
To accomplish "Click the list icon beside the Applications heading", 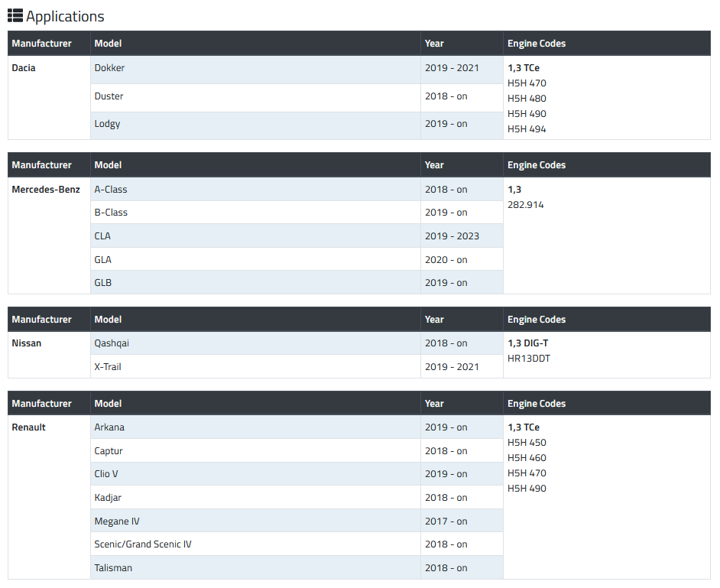I will click(15, 16).
